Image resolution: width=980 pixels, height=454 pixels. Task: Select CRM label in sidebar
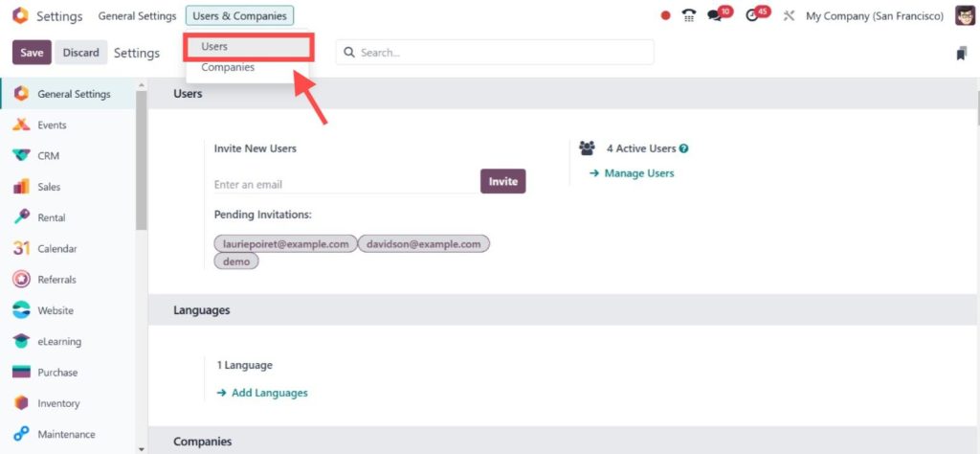[x=49, y=156]
